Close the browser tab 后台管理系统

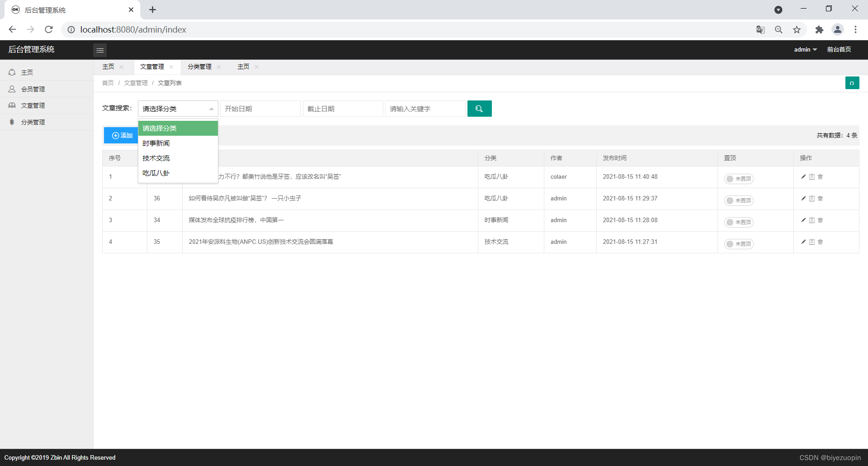coord(131,10)
